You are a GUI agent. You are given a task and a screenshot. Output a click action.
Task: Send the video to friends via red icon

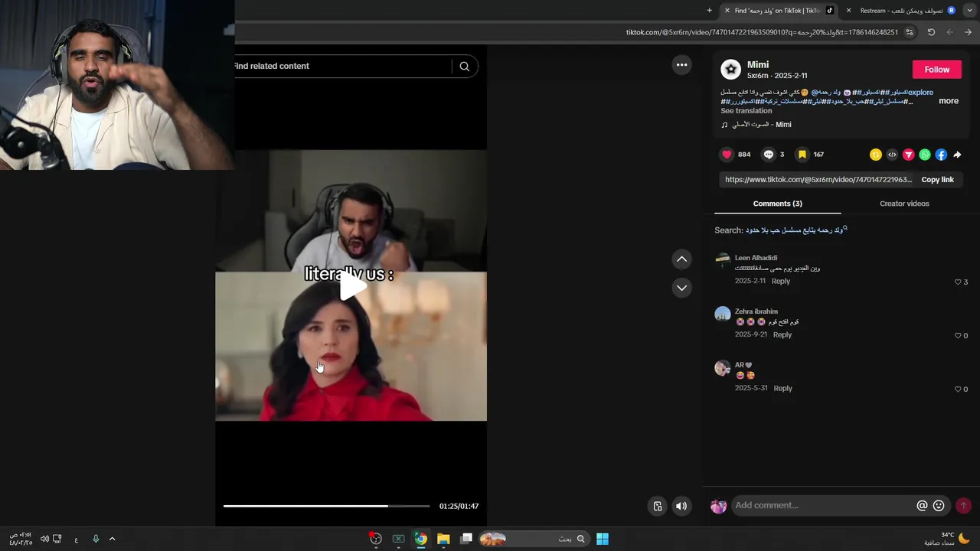pos(909,155)
